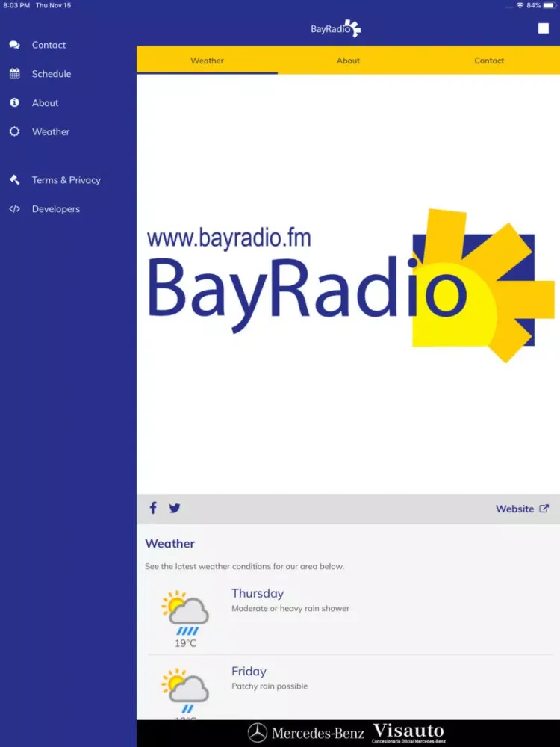
Task: Click Thursday's rain shower weather icon
Action: point(186,613)
